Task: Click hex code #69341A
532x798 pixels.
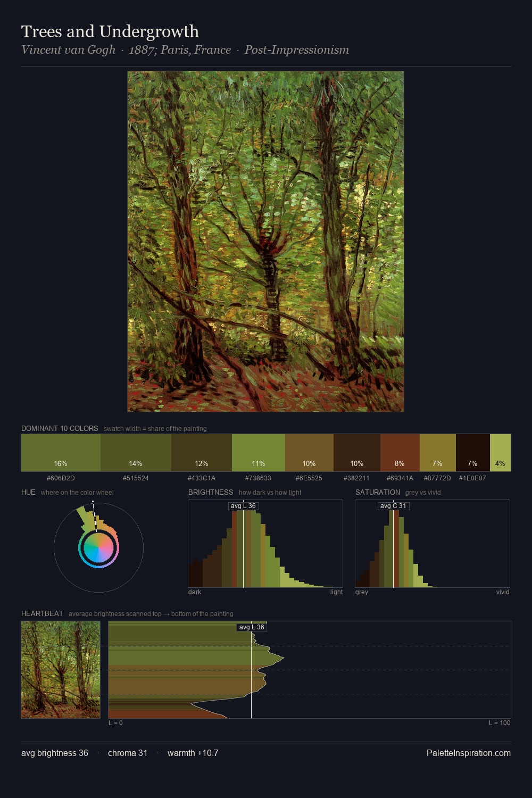Action: point(400,478)
